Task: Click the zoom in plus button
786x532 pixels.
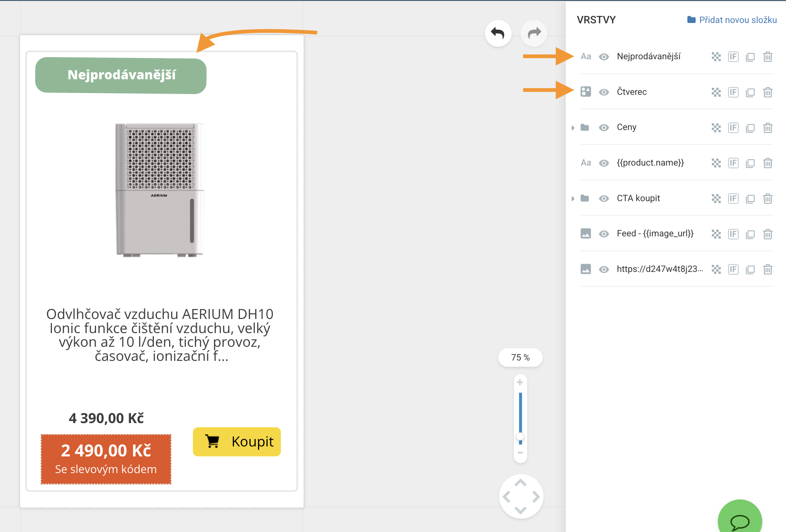Action: point(520,382)
